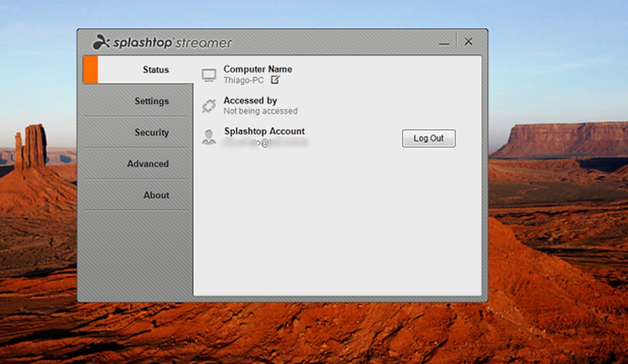This screenshot has height=364, width=628.
Task: Click the user icon beside Splashtop Account
Action: (209, 137)
